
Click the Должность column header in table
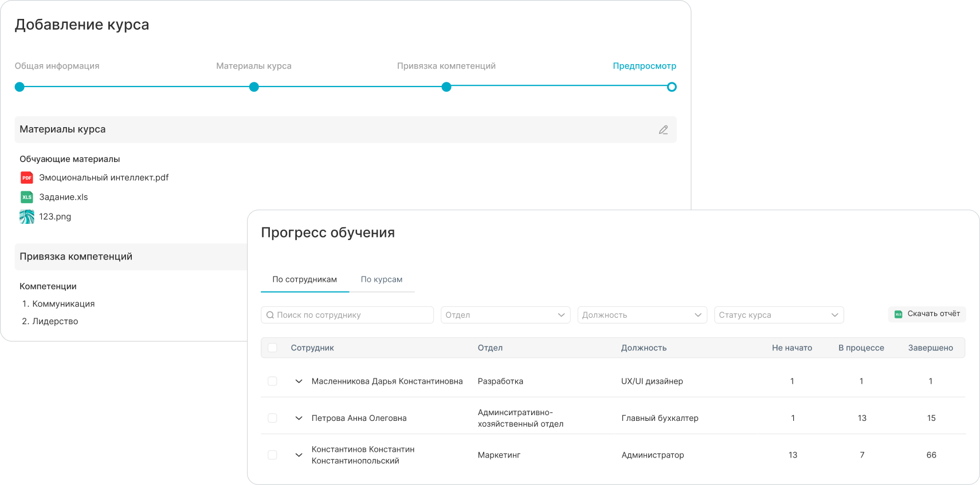[644, 348]
